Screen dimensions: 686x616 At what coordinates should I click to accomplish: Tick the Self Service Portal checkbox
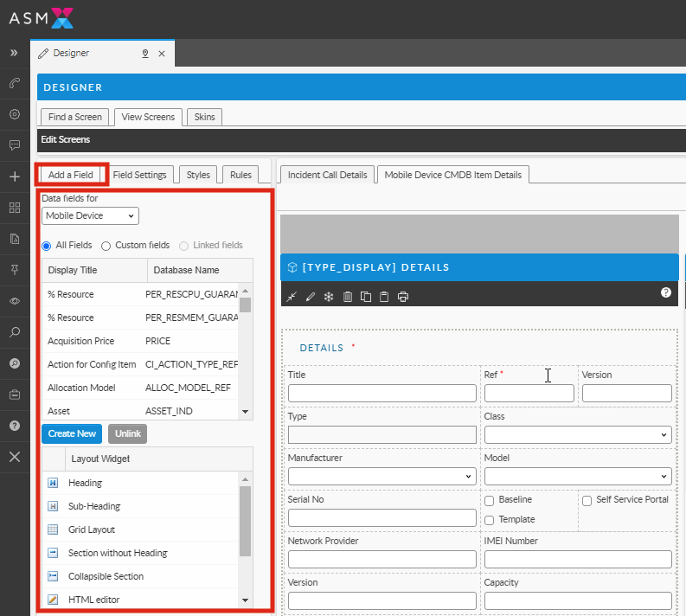point(587,501)
